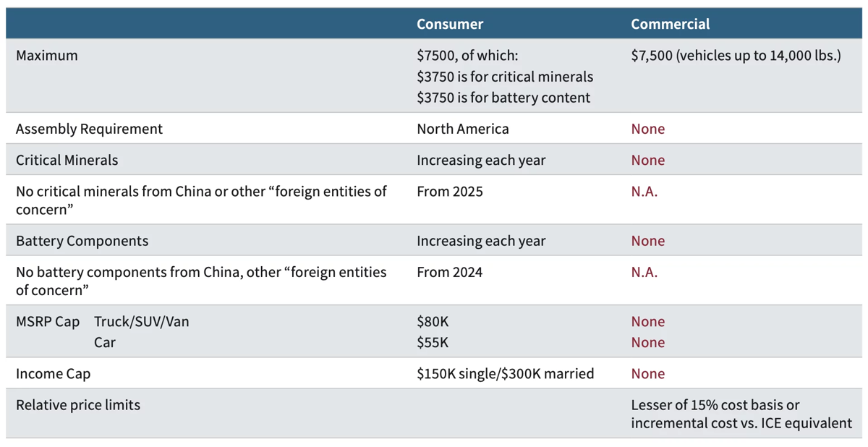Select the From 2025 cell
868x447 pixels.
(449, 192)
